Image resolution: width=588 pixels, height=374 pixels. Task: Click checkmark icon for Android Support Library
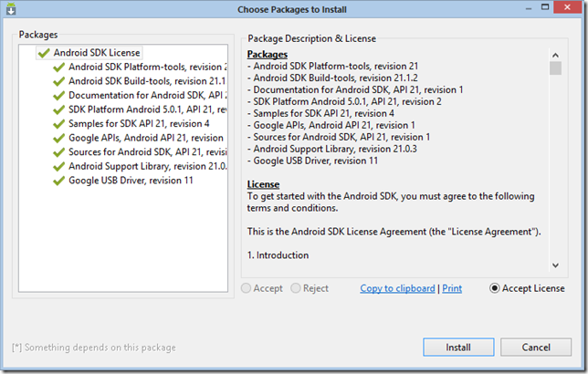pos(58,167)
